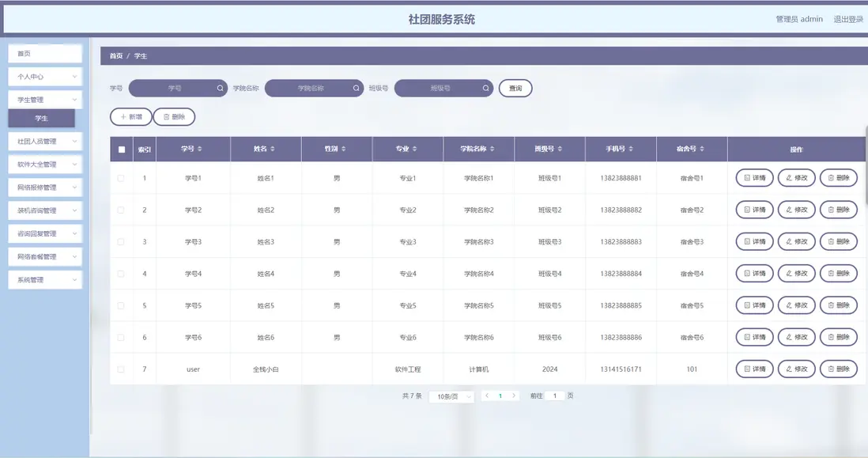Expand 咨询回复管理 sidebar menu
This screenshot has height=458, width=868.
(x=45, y=233)
